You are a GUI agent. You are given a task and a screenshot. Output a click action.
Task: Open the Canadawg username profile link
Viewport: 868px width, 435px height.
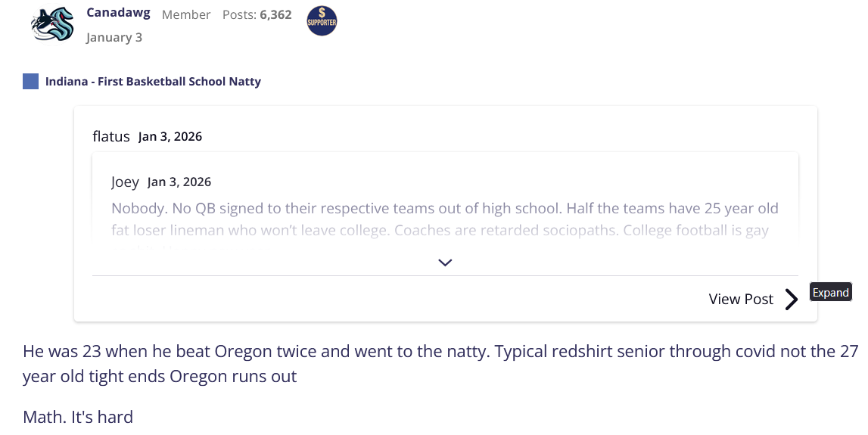click(118, 14)
